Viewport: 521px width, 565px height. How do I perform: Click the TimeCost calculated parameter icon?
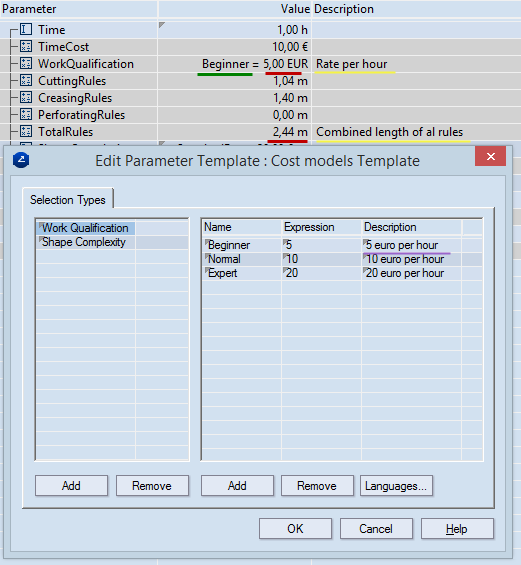(x=26, y=46)
